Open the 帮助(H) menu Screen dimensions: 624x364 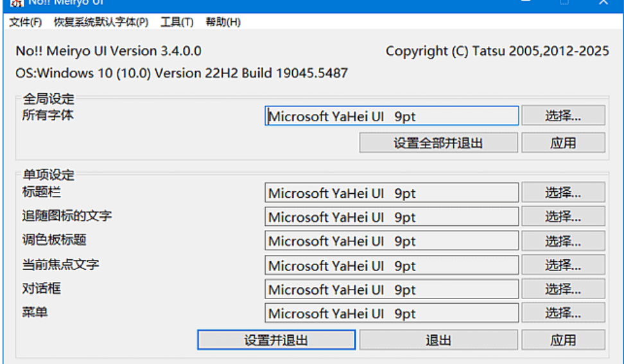pos(223,22)
